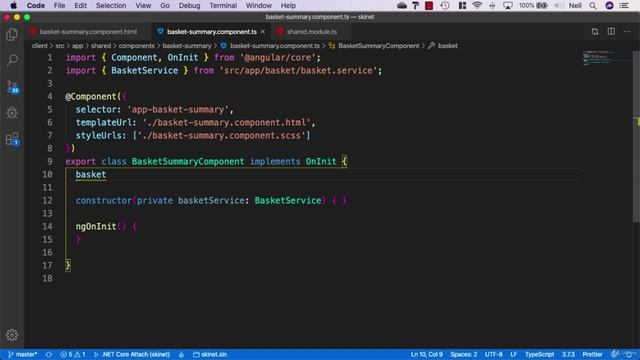This screenshot has width=640, height=360.
Task: Click the flame icon in status bar
Action: 181,354
